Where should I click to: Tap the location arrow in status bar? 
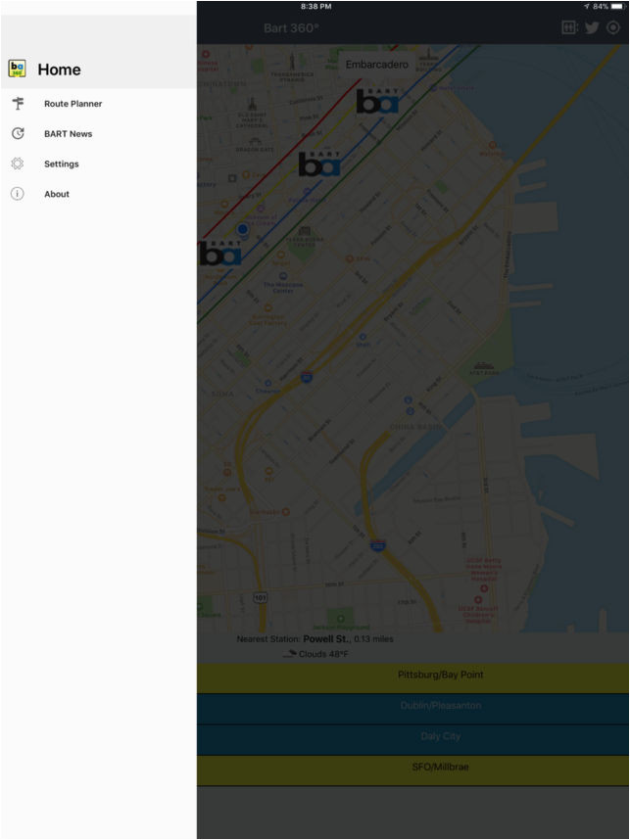click(587, 7)
